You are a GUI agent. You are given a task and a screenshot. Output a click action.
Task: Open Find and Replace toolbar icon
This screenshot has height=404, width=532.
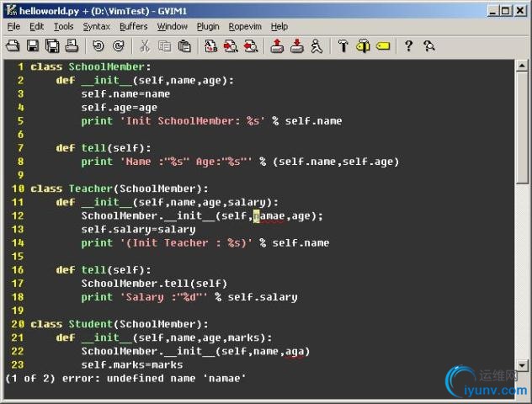point(210,45)
